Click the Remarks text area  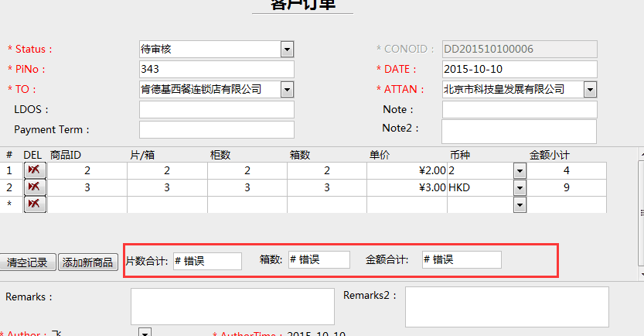(x=233, y=306)
